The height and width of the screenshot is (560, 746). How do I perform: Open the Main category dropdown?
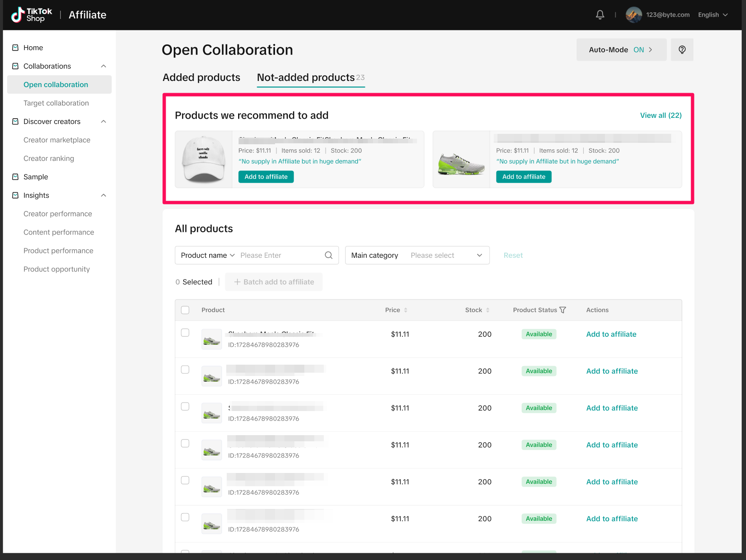(417, 255)
